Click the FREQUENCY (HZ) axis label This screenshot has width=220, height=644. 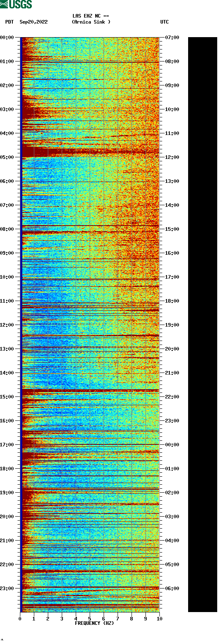tap(94, 623)
